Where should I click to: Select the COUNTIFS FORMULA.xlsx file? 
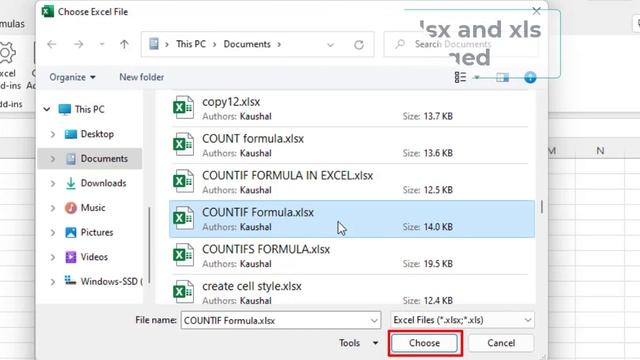(x=352, y=256)
